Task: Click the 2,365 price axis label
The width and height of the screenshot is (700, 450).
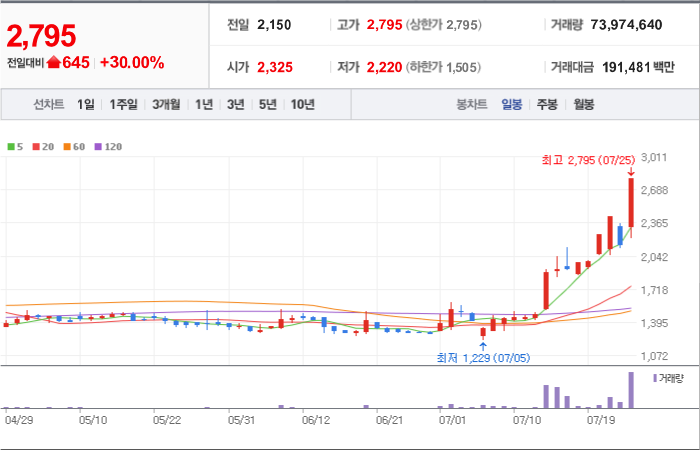Action: (x=654, y=223)
